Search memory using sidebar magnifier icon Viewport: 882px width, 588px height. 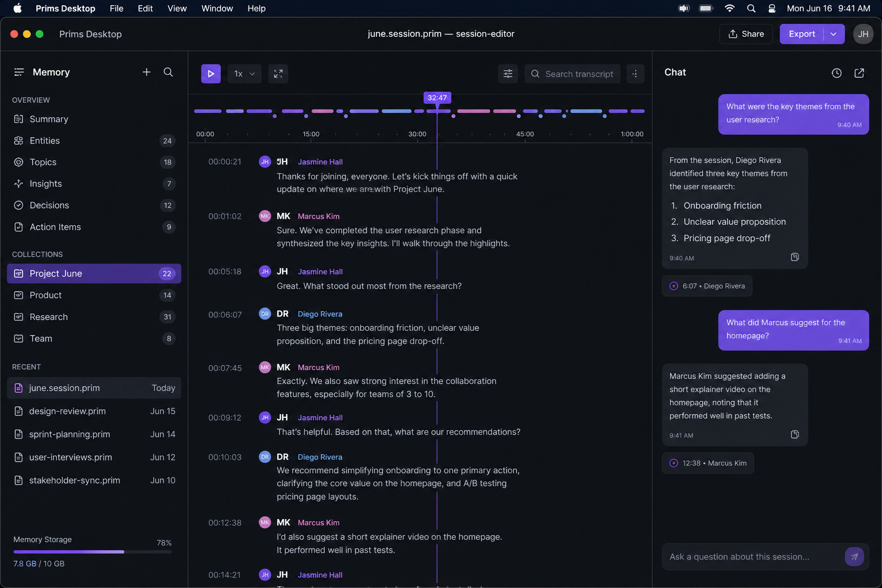coord(168,72)
